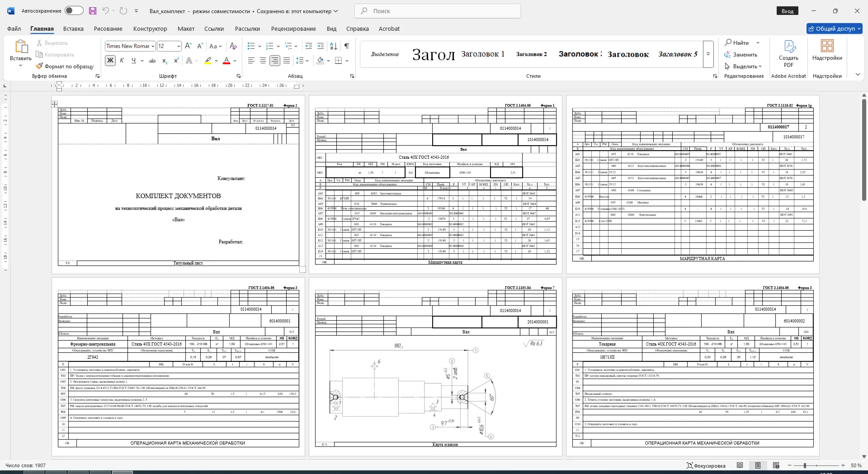This screenshot has height=474, width=868.
Task: Click the bulleted list icon
Action: [251, 46]
